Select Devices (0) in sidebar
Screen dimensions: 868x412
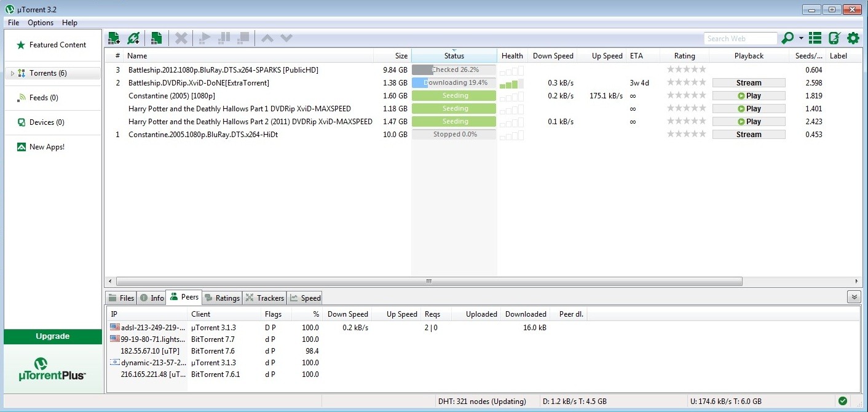pos(52,122)
